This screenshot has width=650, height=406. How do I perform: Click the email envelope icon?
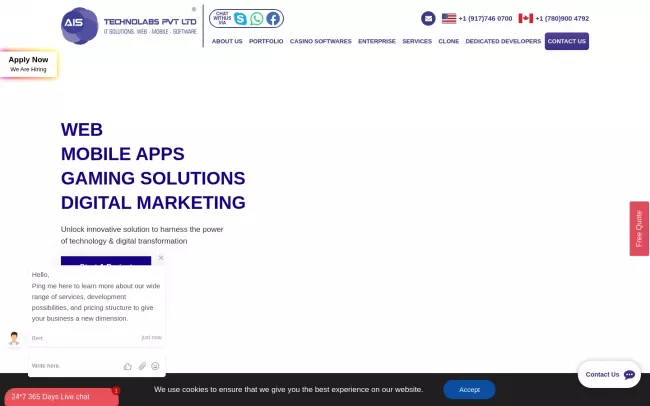pyautogui.click(x=428, y=18)
